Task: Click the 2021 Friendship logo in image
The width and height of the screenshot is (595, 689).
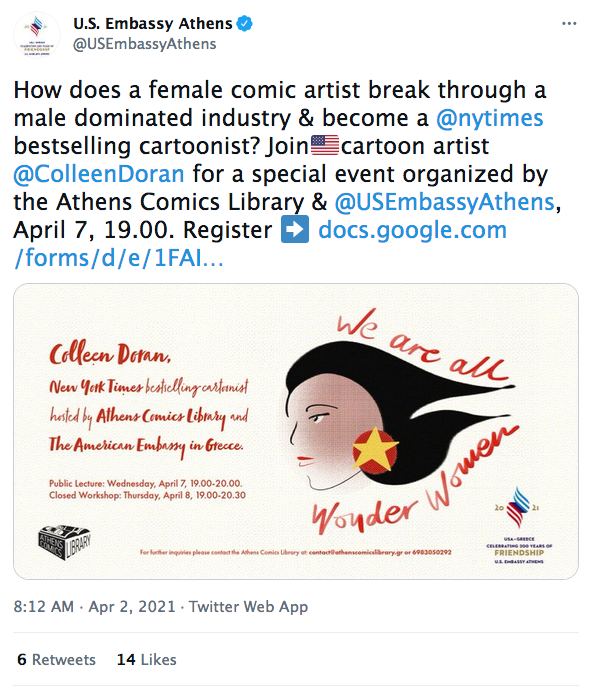Action: pos(519,525)
